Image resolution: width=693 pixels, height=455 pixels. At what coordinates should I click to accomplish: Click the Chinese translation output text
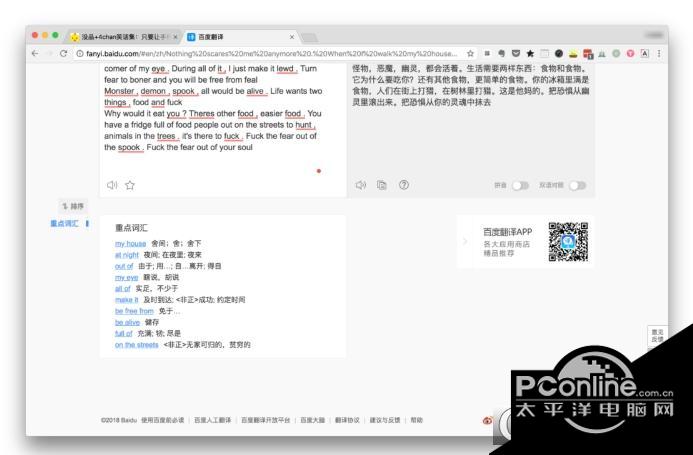(471, 85)
